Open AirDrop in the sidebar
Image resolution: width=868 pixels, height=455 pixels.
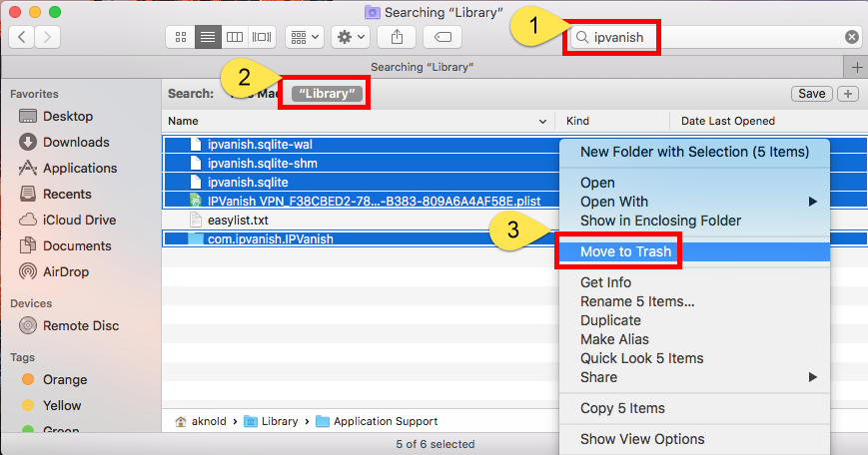(68, 271)
